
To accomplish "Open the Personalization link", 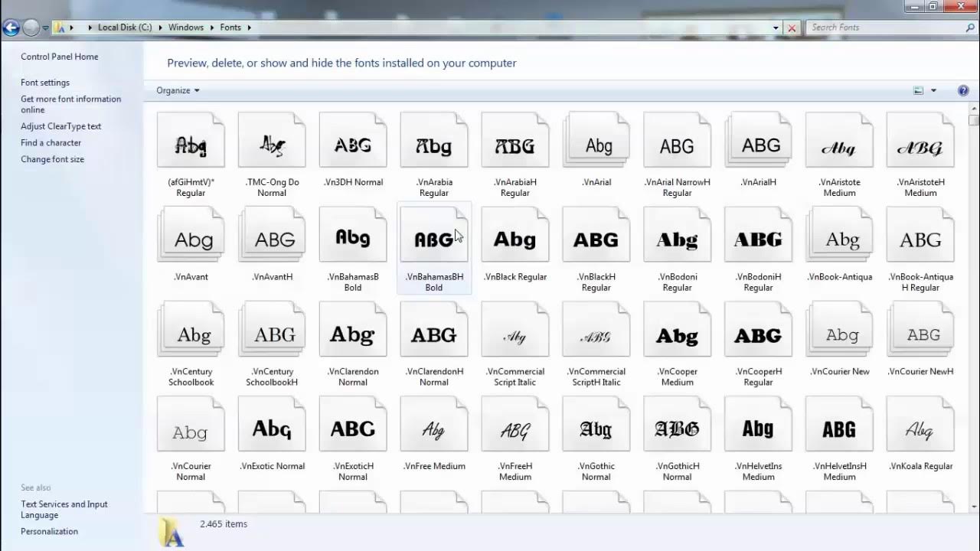I will [49, 531].
